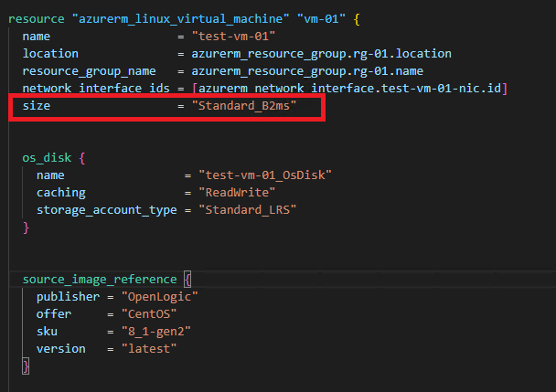The width and height of the screenshot is (556, 392).
Task: Click the opening brace after source_image_reference
Action: (x=188, y=280)
